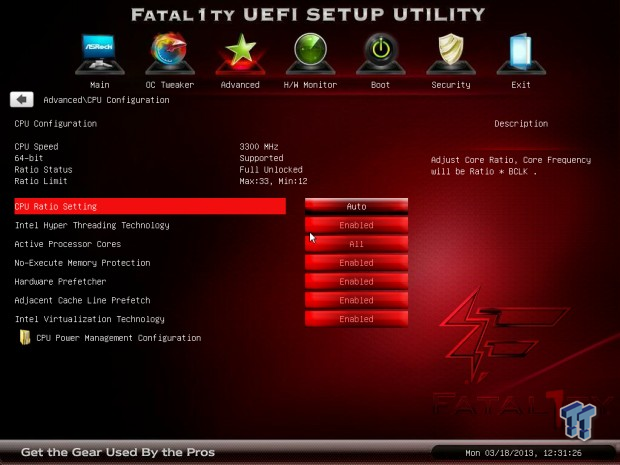Screen dimensions: 620x465
Task: Switch to the Main menu label
Action: [x=100, y=85]
